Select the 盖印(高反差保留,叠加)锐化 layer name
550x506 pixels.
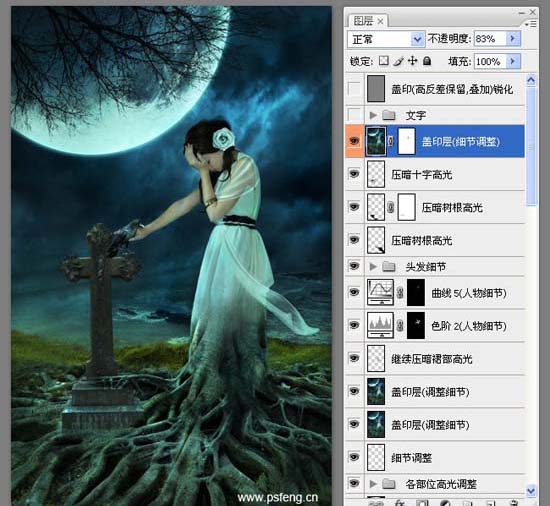pos(452,89)
